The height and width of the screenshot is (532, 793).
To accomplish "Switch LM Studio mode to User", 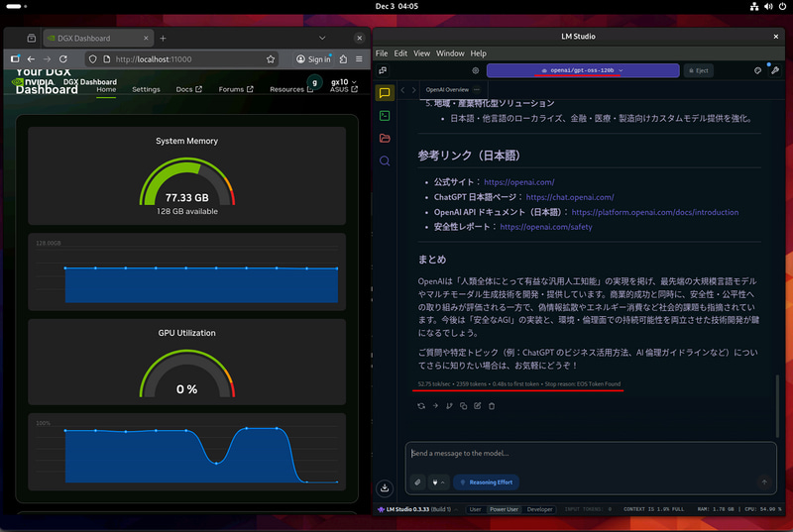I will click(x=476, y=509).
